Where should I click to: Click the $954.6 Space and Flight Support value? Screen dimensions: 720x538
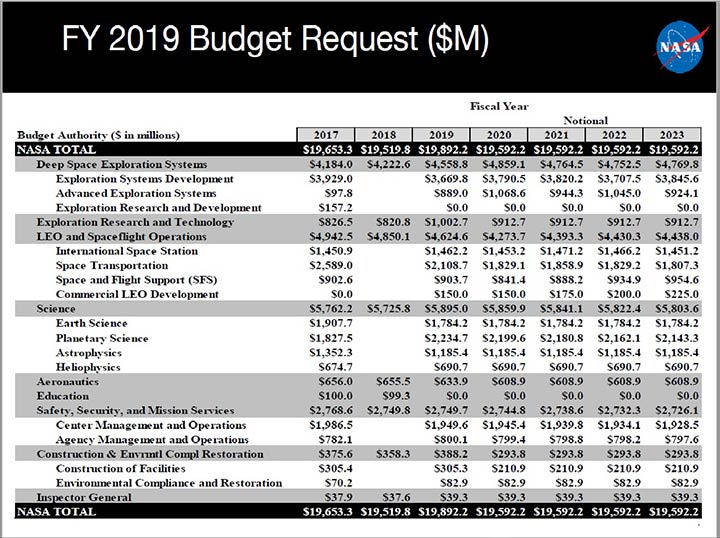[x=681, y=280]
